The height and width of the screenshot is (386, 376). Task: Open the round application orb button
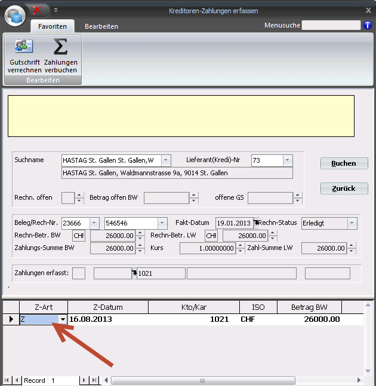15,16
